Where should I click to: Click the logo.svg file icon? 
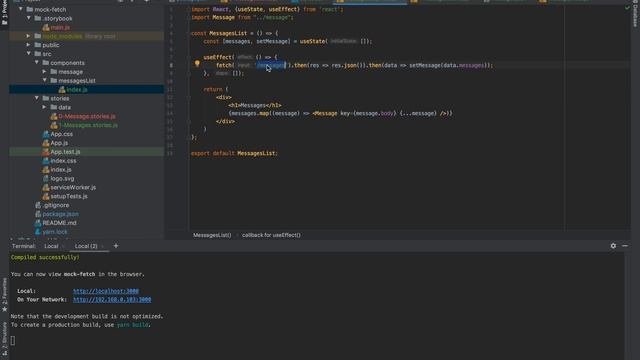tap(46, 179)
